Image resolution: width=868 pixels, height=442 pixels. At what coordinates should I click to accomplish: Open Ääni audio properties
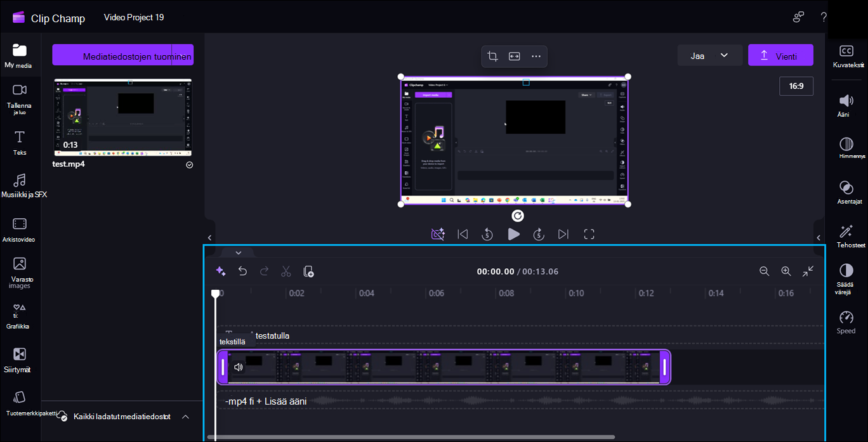click(846, 105)
